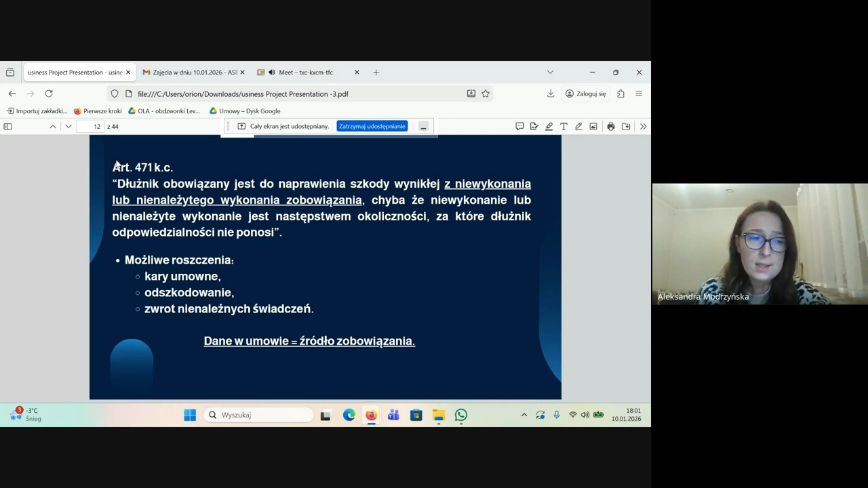This screenshot has height=488, width=868.
Task: Toggle the PDF sidebar
Action: [8, 127]
